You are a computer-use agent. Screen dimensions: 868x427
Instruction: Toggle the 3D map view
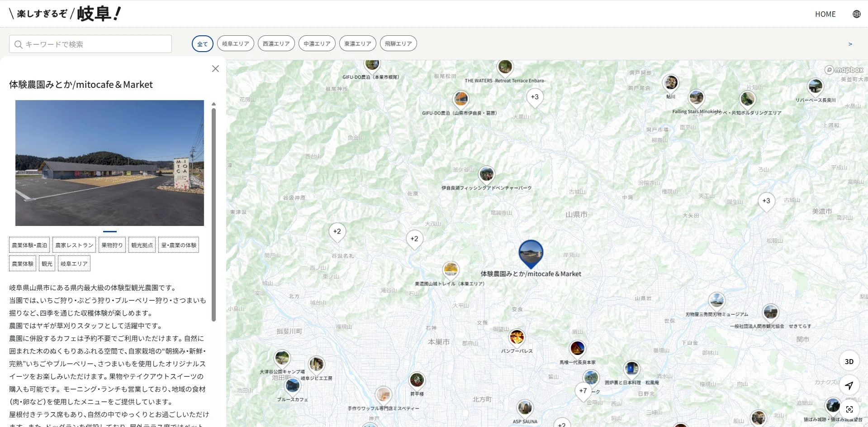[x=849, y=361]
